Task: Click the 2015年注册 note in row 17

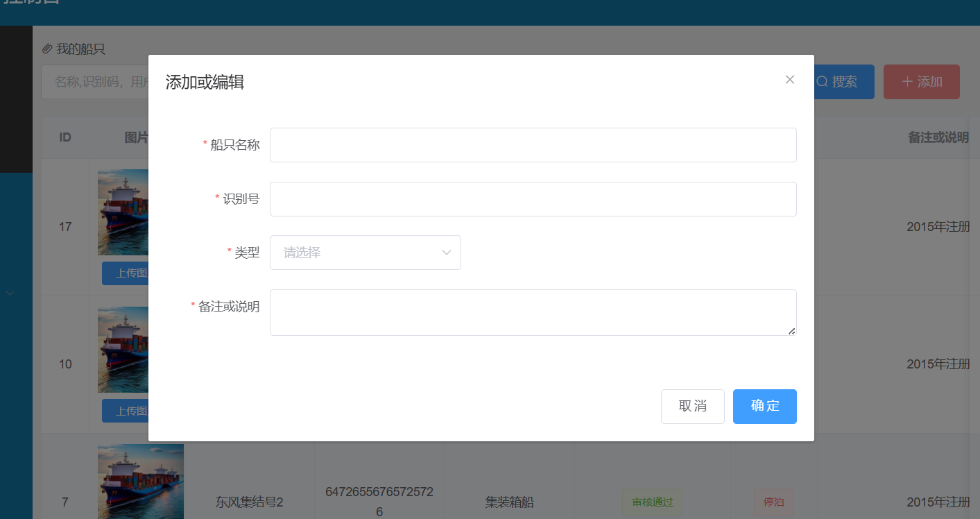Action: pyautogui.click(x=938, y=227)
